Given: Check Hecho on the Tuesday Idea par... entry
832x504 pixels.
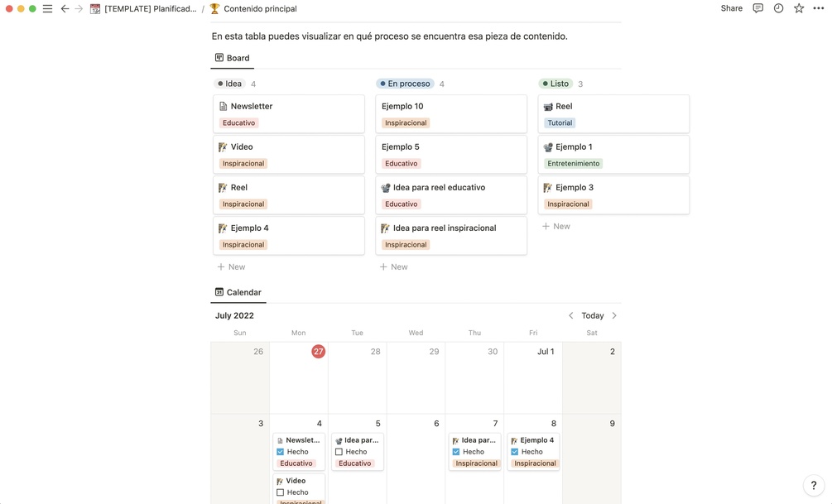Looking at the screenshot, I should tap(339, 452).
